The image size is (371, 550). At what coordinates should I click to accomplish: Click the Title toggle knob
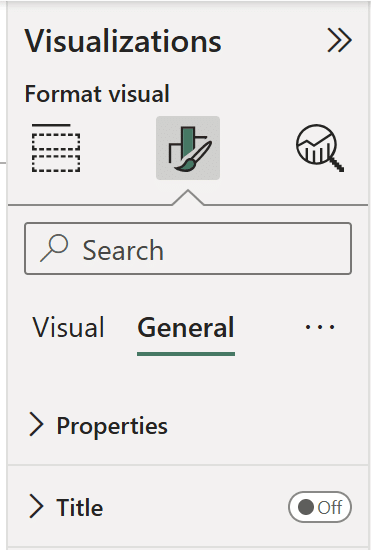[x=306, y=507]
